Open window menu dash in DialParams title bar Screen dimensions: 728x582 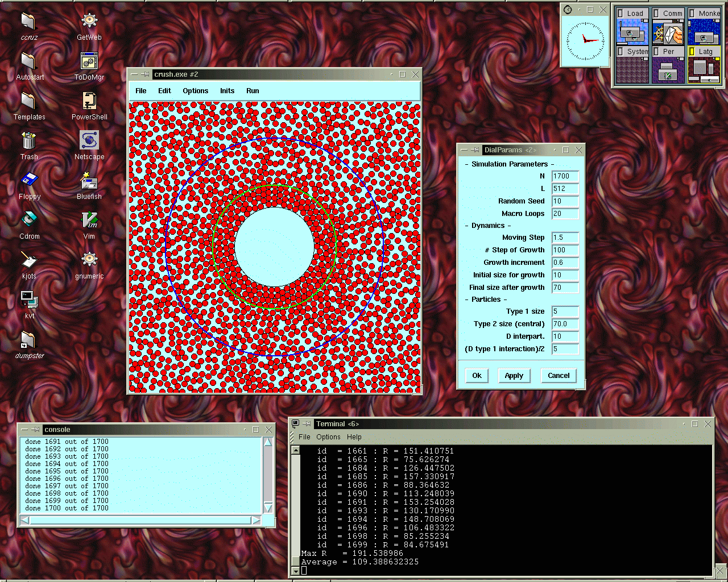click(x=464, y=150)
